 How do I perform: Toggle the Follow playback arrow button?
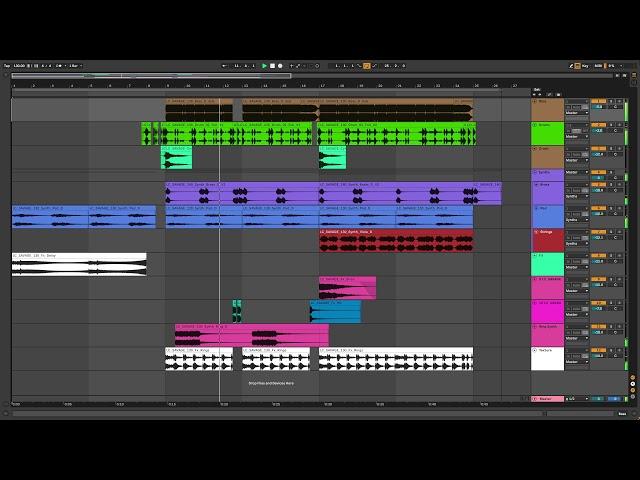pyautogui.click(x=224, y=66)
